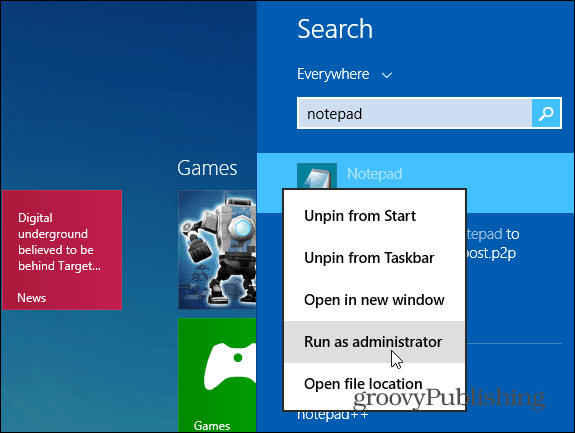Open the Everywhere search scope dropdown
The width and height of the screenshot is (575, 433).
pos(344,74)
